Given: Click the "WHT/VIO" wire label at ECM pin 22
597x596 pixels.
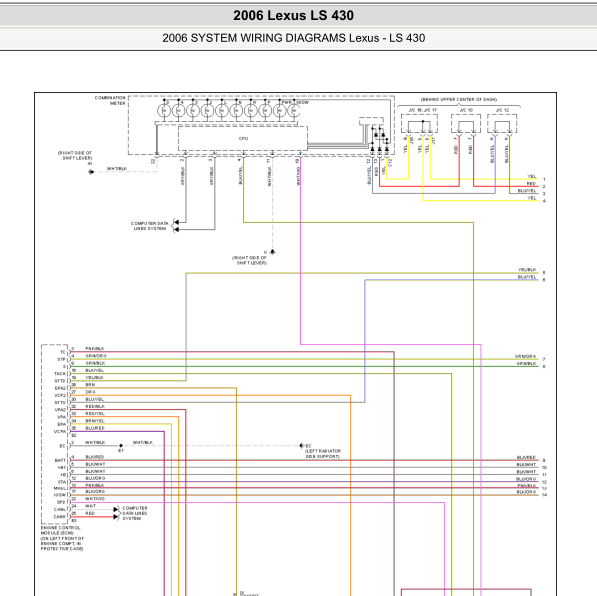Looking at the screenshot, I should [x=95, y=499].
